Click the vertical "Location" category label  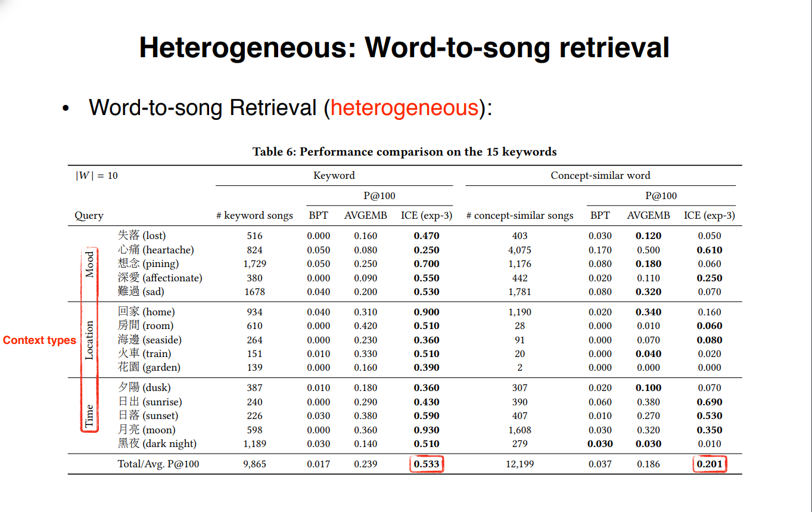[90, 340]
